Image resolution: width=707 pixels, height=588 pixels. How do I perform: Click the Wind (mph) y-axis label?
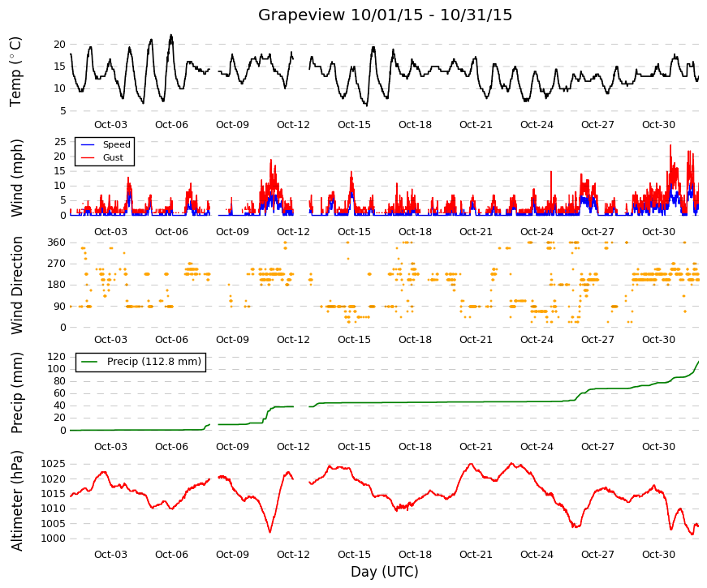tap(16, 178)
